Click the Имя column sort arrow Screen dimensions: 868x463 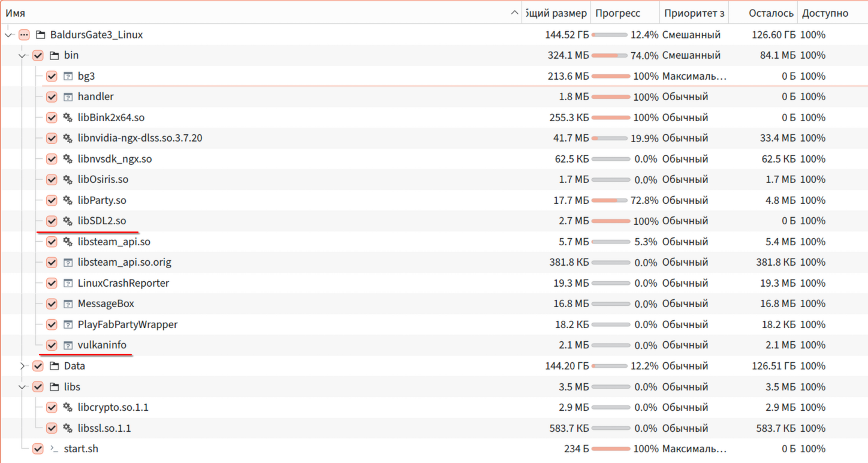point(514,13)
